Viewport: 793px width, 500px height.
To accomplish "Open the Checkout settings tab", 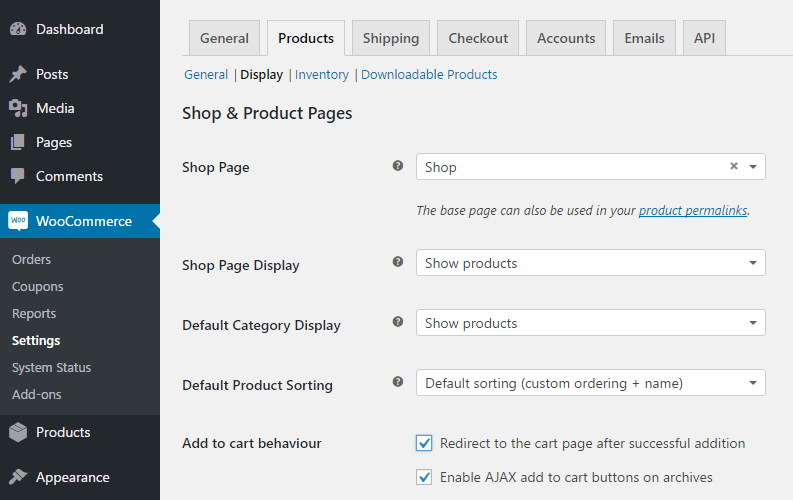I will [x=478, y=38].
